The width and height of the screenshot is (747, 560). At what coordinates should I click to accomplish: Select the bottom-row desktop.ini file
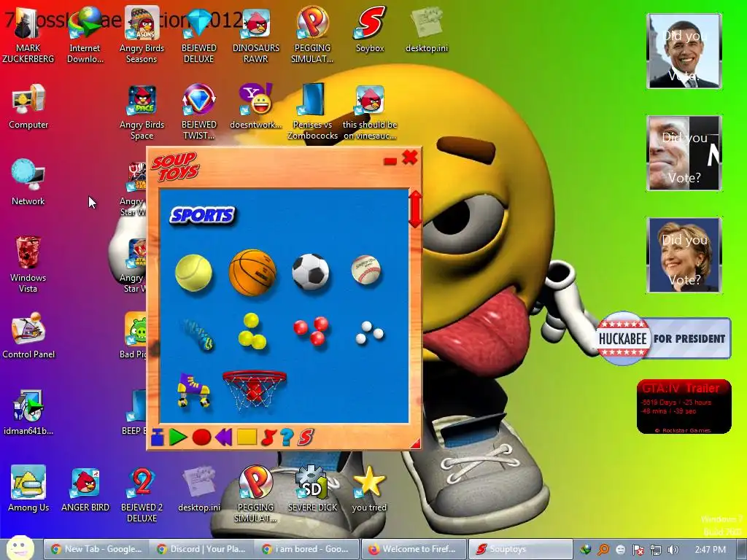tap(198, 489)
